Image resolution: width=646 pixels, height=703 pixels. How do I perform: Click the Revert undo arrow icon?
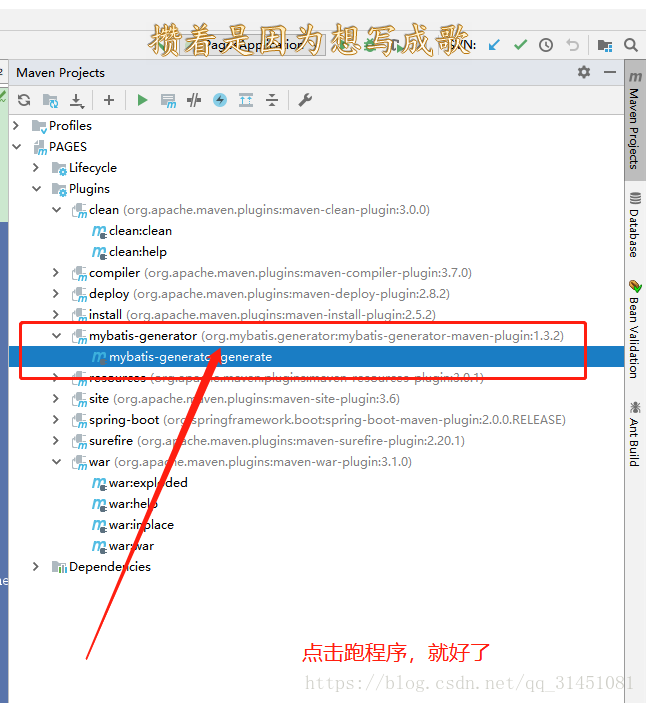point(572,45)
